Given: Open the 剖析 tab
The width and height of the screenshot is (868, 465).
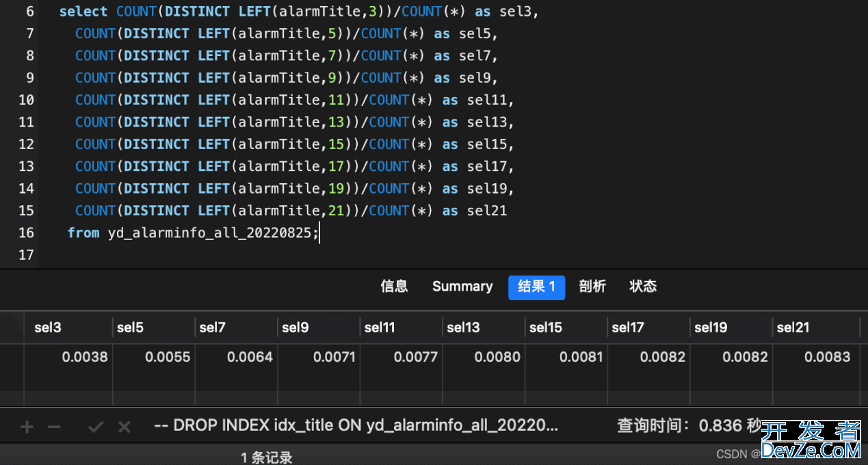Looking at the screenshot, I should pyautogui.click(x=592, y=287).
